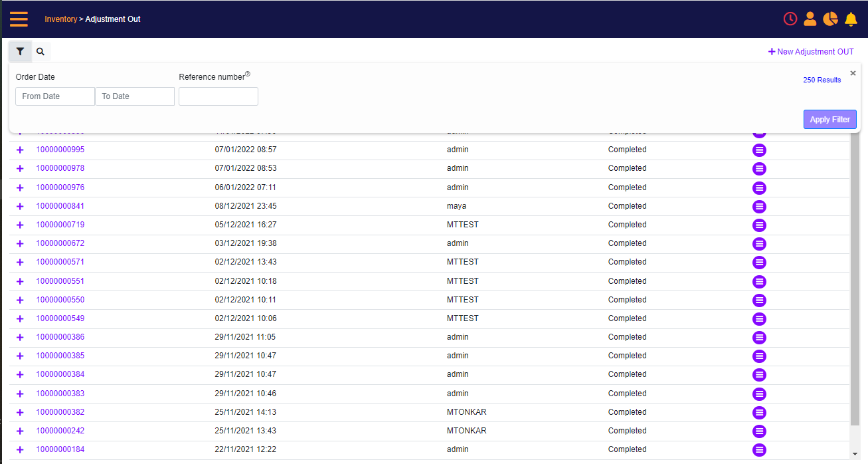Click the New Adjustment OUT link
This screenshot has width=868, height=464.
811,51
